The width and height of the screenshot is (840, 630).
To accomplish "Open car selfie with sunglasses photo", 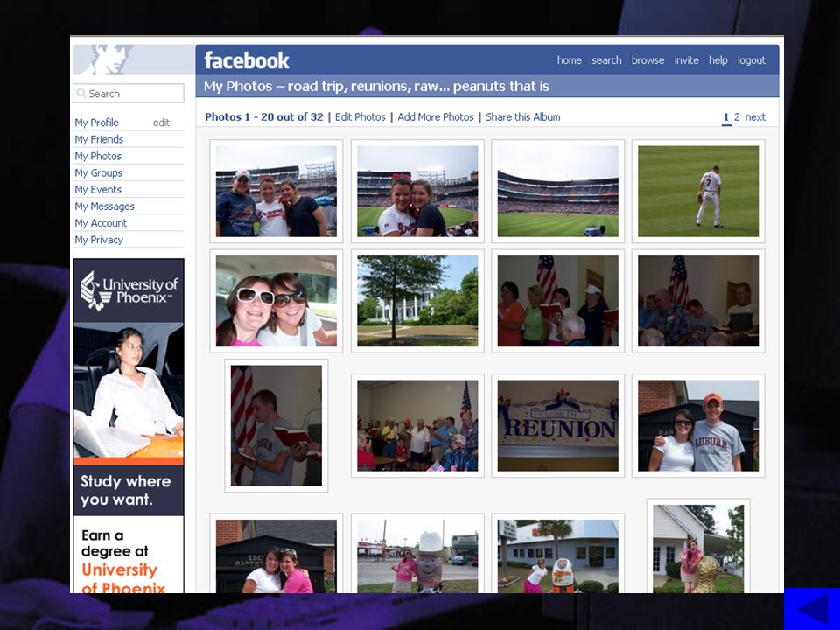I will [x=276, y=301].
